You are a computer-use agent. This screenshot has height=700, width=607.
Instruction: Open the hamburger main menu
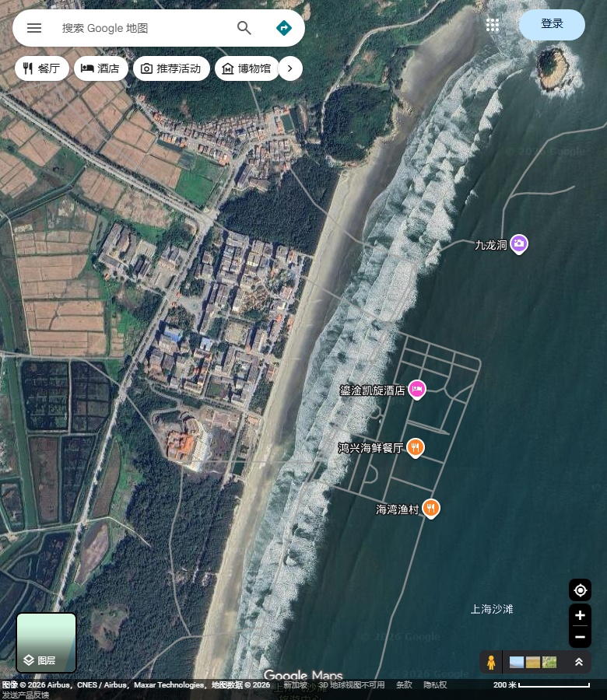coord(34,28)
